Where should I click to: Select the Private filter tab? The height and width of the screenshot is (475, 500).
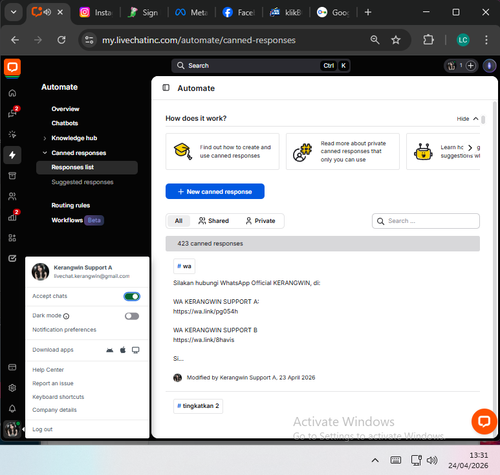(x=260, y=221)
